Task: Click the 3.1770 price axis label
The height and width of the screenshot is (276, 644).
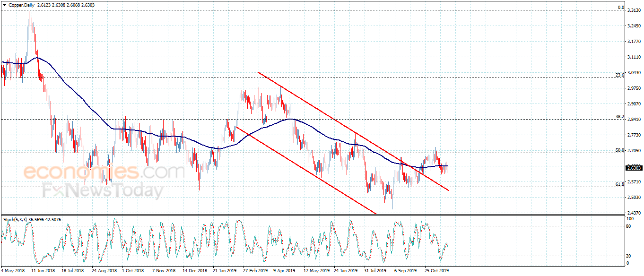Action: [x=634, y=42]
